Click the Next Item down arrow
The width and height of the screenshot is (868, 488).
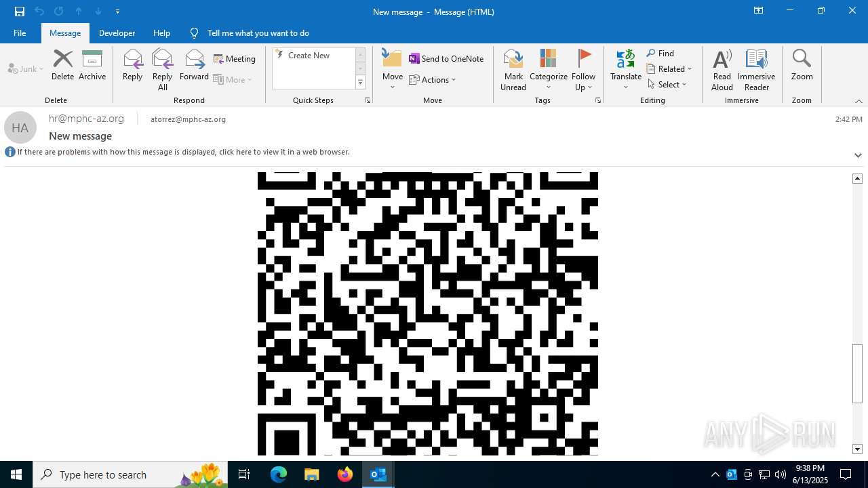coord(98,12)
